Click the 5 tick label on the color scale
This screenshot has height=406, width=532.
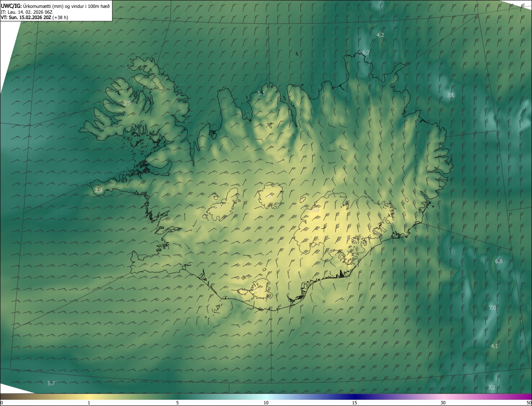pos(177,403)
